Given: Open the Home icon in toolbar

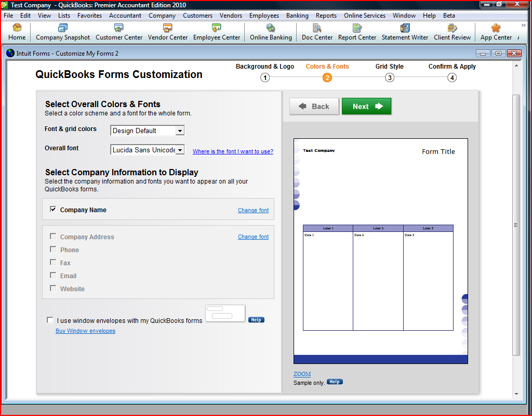Looking at the screenshot, I should pyautogui.click(x=17, y=32).
